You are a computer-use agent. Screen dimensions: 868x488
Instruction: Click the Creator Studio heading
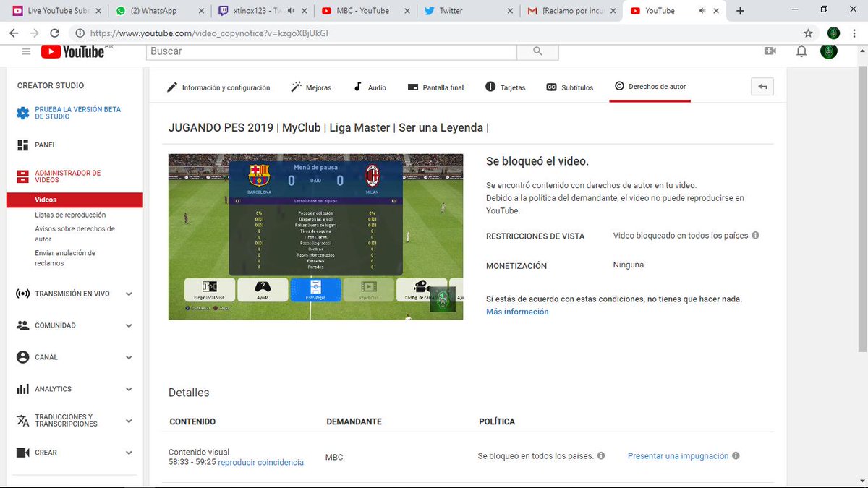click(x=51, y=85)
